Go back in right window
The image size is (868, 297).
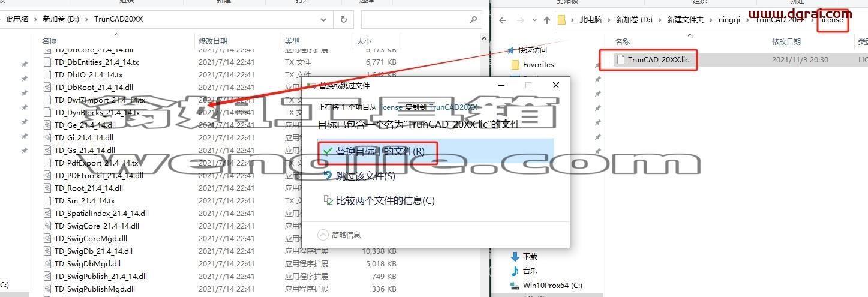coord(502,20)
